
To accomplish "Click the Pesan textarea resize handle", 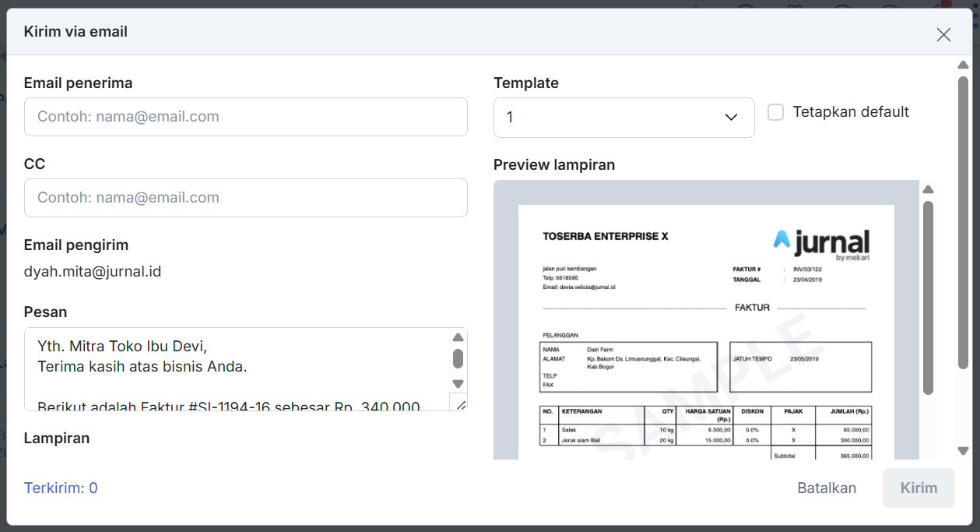I will point(459,403).
